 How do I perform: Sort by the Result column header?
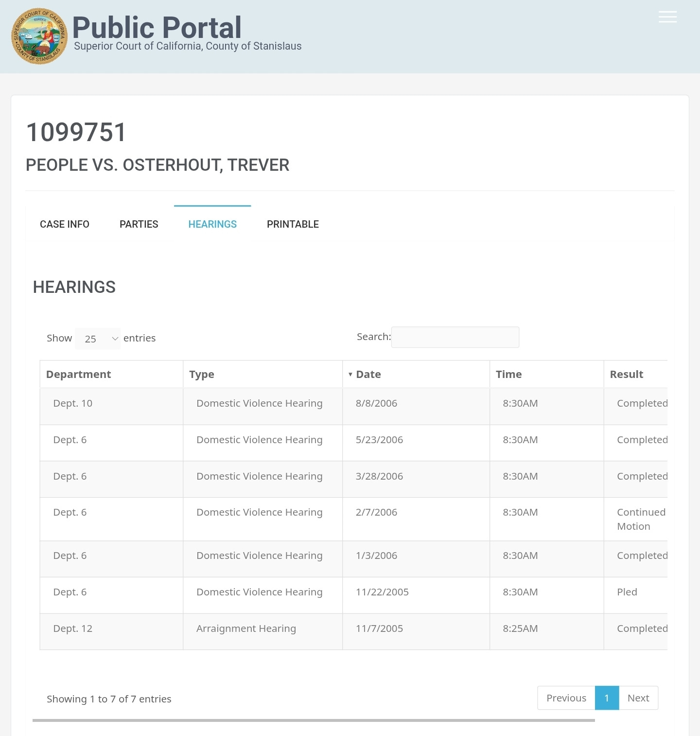[x=636, y=374]
